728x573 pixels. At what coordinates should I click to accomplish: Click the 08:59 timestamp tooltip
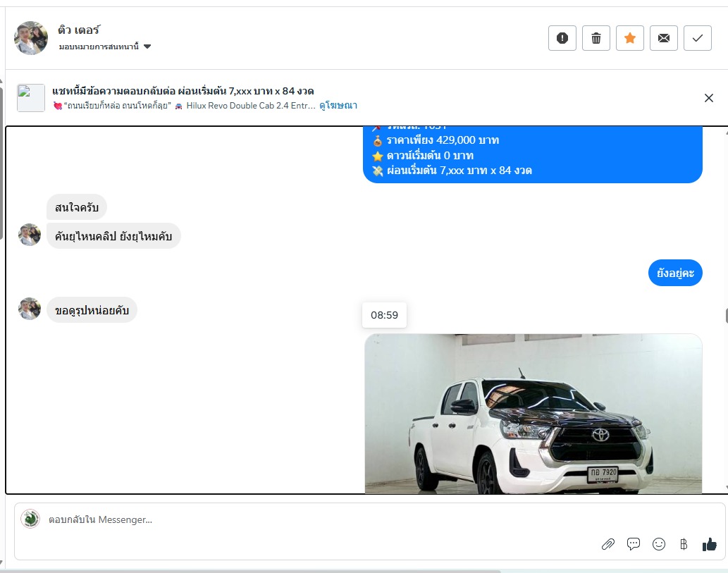click(x=384, y=315)
